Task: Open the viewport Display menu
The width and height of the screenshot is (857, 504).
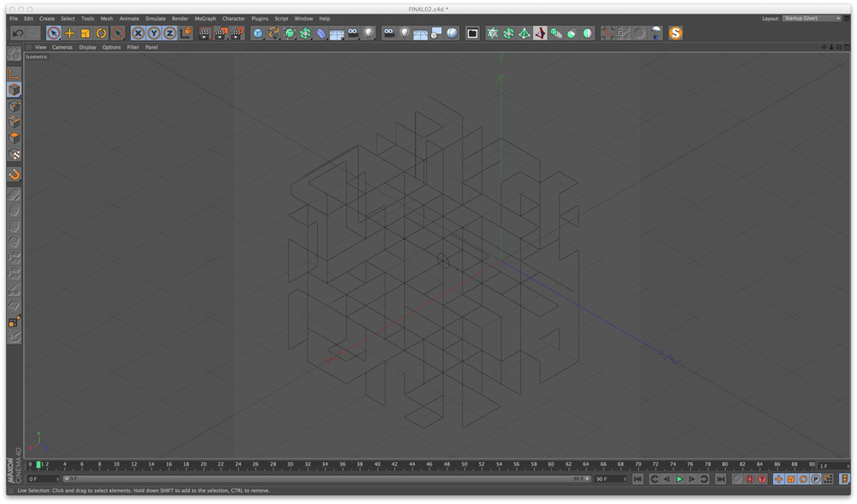Action: pos(87,47)
